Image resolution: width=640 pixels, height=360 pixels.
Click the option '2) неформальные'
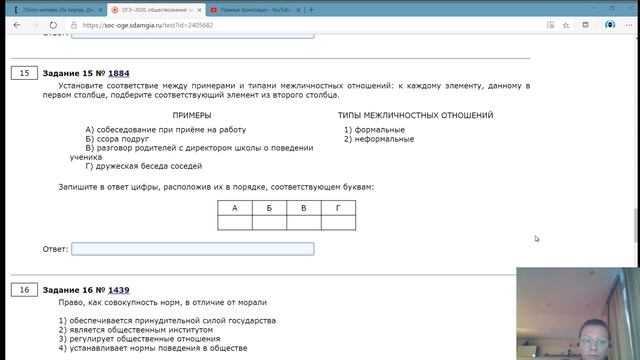tap(379, 139)
